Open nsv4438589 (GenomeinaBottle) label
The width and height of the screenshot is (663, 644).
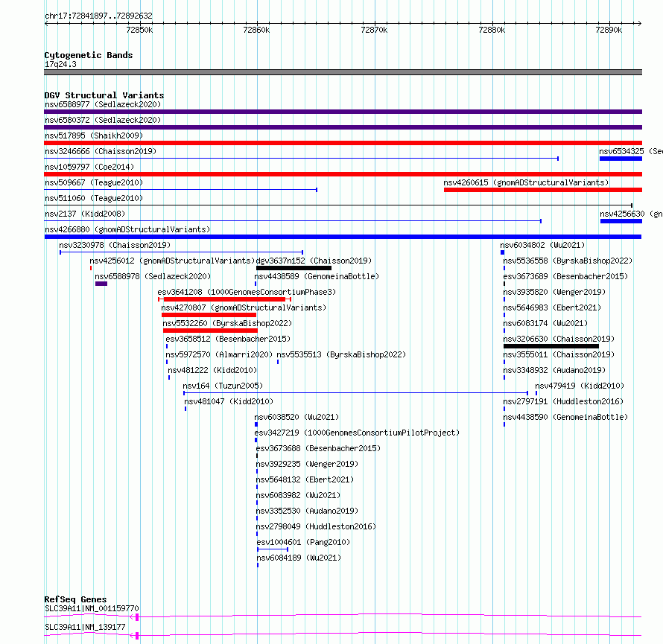[317, 276]
